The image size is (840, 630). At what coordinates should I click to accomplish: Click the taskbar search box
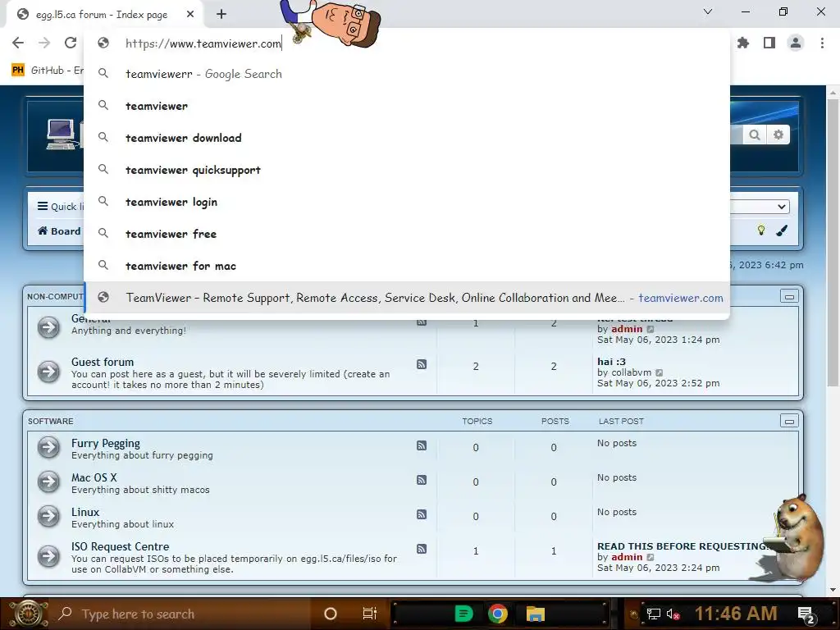point(182,614)
